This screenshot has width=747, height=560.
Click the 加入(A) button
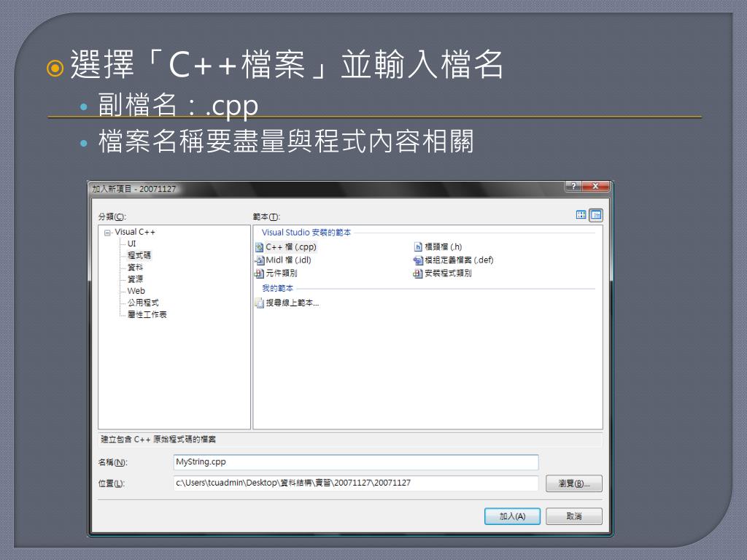pos(512,516)
